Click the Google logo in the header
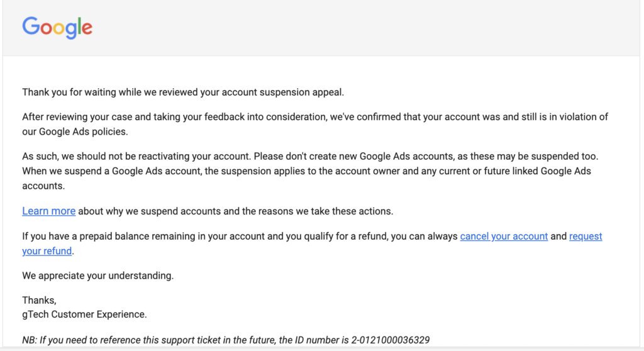644x351 pixels. tap(57, 28)
